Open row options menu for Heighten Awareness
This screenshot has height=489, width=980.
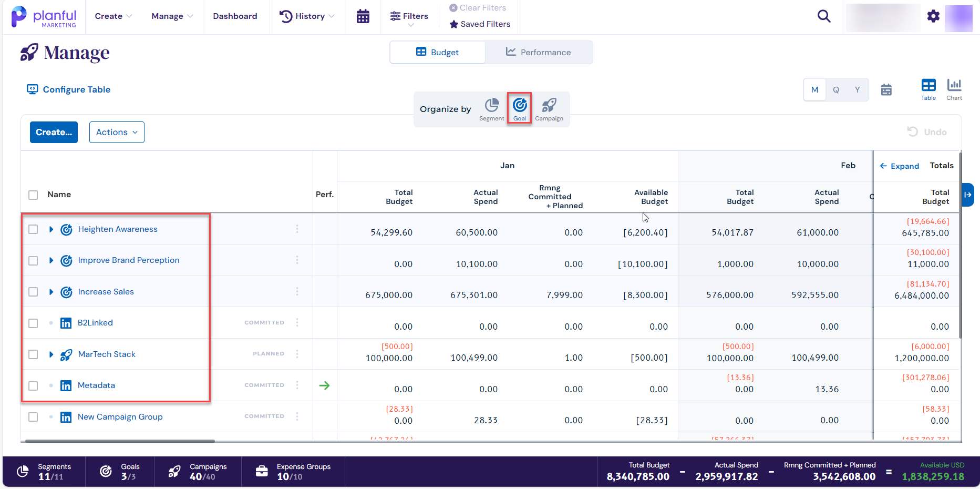[297, 229]
